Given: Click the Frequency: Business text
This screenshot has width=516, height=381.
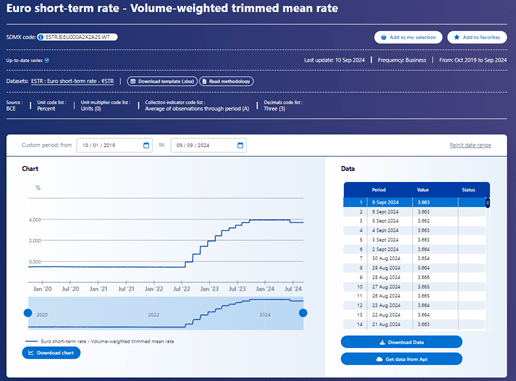Looking at the screenshot, I should tap(402, 60).
